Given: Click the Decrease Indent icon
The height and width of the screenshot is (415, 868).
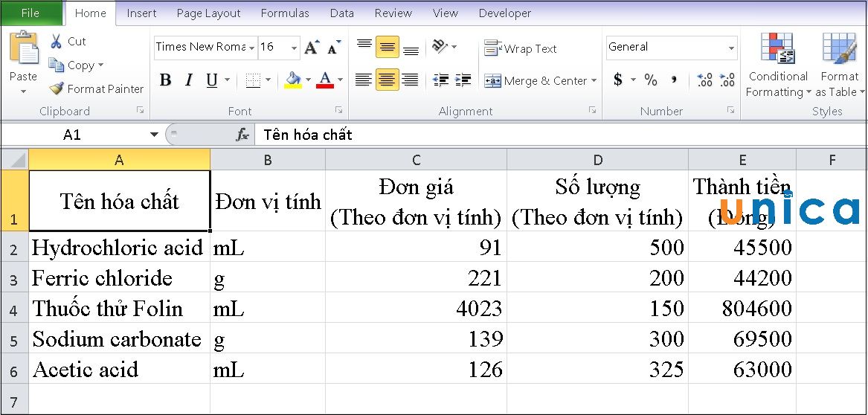Looking at the screenshot, I should click(440, 80).
